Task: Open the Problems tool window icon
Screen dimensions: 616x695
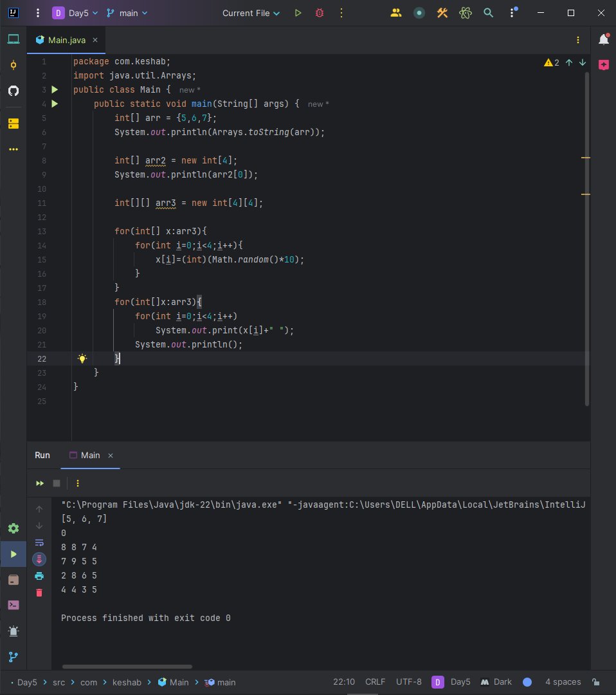Action: point(14,631)
